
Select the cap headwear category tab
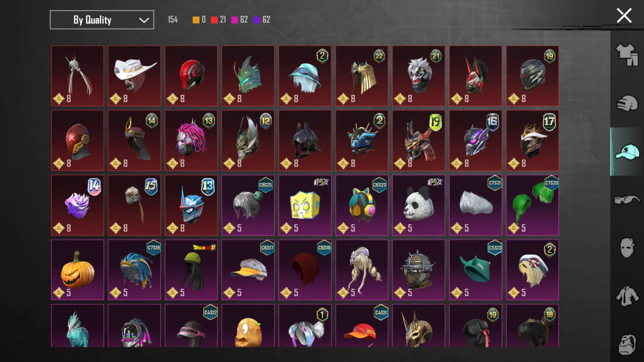pos(627,152)
